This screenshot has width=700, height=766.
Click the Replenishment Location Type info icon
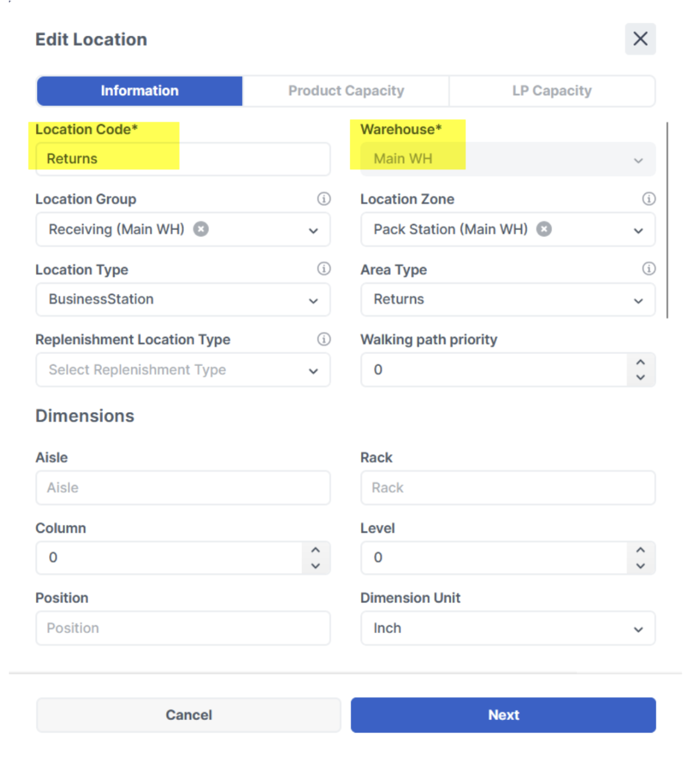[x=324, y=339]
